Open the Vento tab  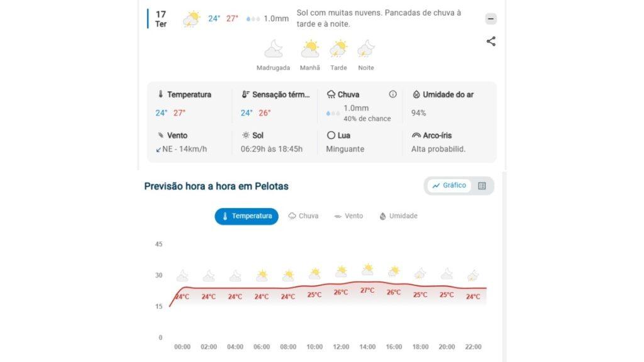pyautogui.click(x=348, y=216)
